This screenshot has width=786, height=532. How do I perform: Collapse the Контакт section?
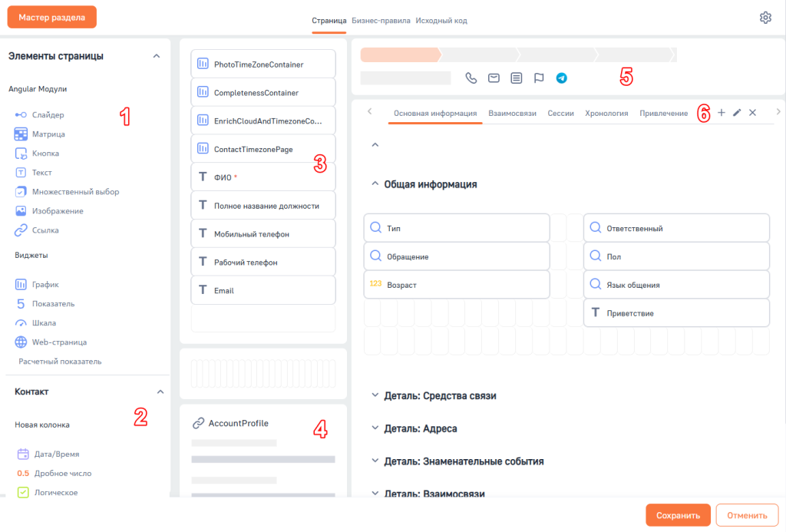point(160,392)
